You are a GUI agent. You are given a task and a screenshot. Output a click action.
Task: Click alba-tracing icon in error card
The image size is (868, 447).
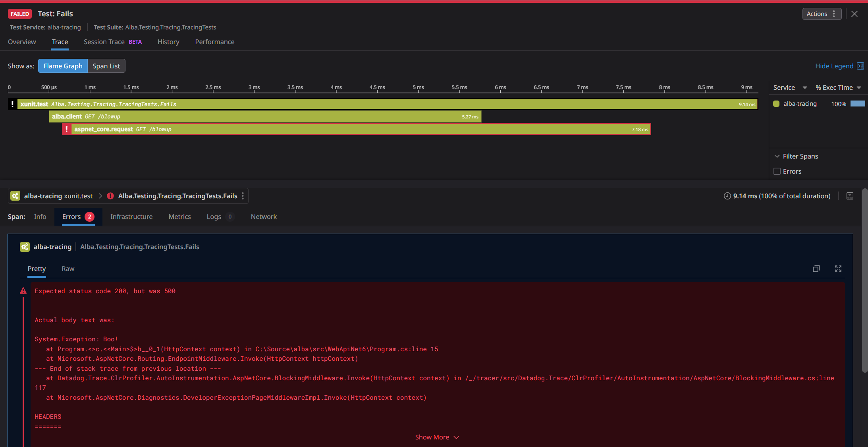pyautogui.click(x=25, y=247)
